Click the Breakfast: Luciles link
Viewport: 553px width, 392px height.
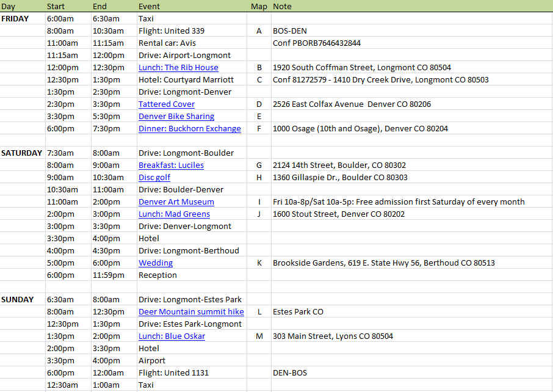tap(171, 165)
